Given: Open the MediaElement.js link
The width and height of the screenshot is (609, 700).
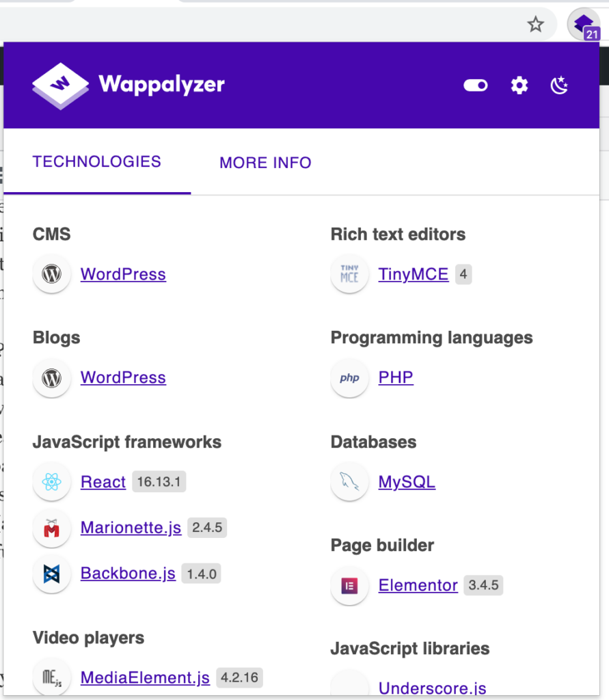Looking at the screenshot, I should tap(145, 677).
